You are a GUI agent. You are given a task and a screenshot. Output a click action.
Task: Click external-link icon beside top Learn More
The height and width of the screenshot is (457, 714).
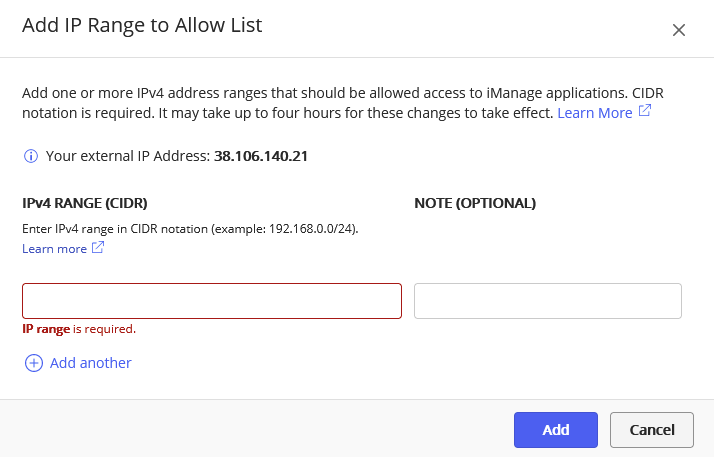pos(645,112)
